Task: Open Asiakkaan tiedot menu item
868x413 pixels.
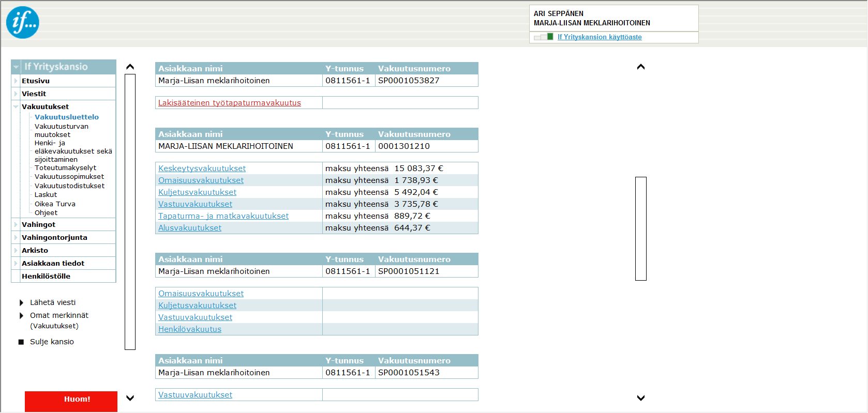Action: [53, 263]
